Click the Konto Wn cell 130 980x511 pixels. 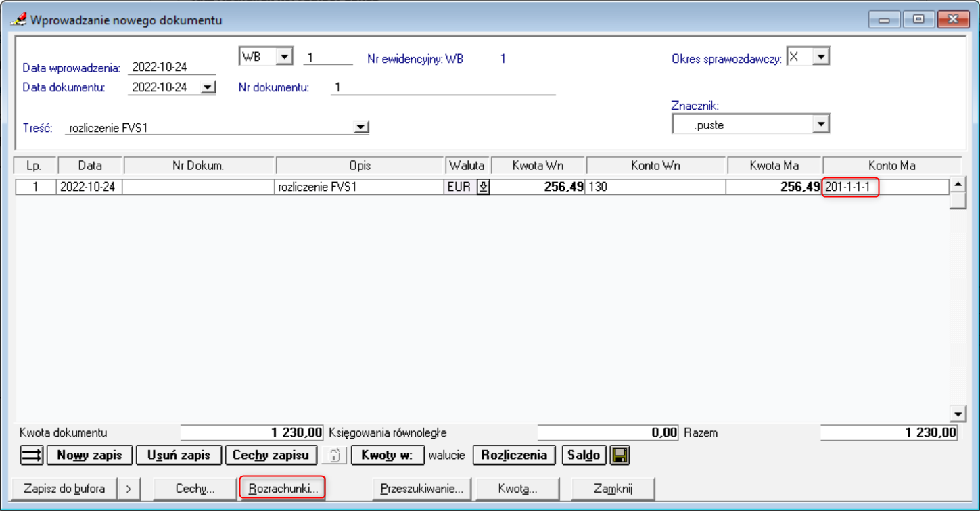click(656, 187)
